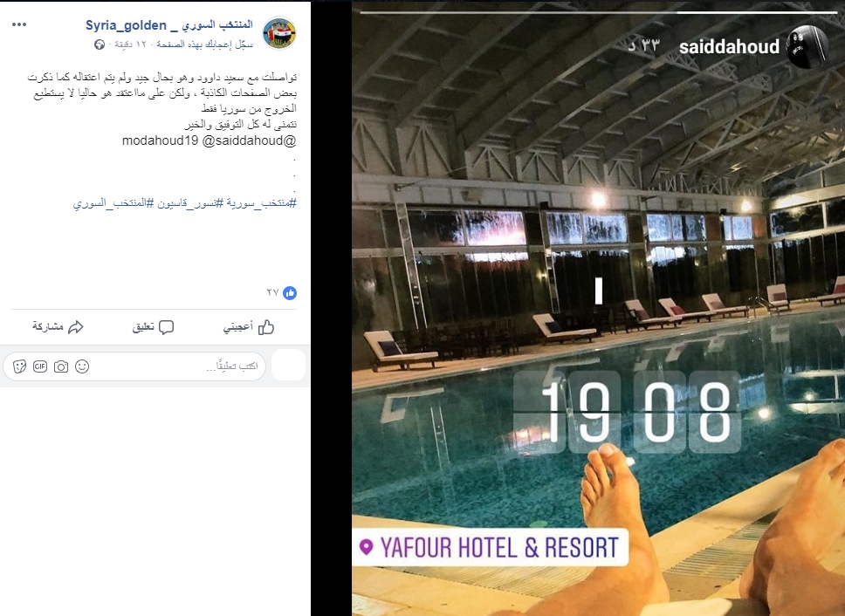Open the emoji picker smiley icon
Screen dimensions: 845x616
click(x=82, y=366)
